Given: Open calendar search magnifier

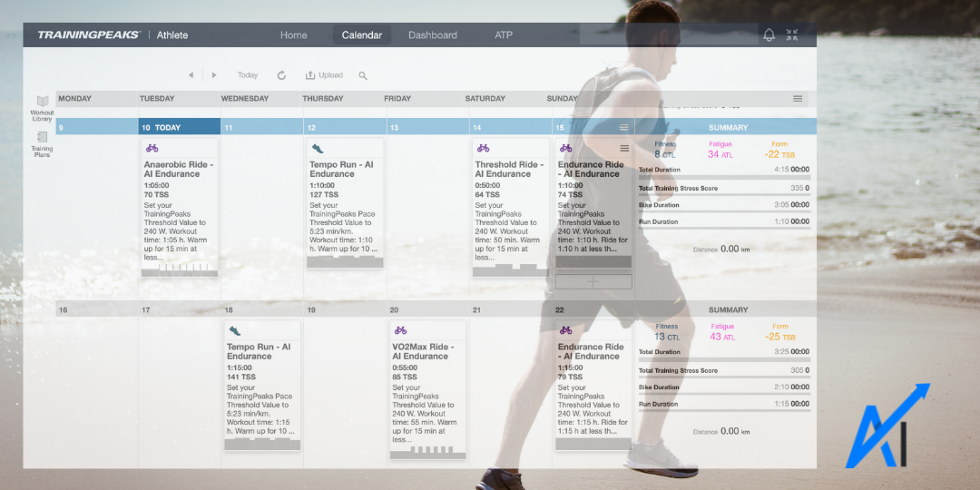Looking at the screenshot, I should tap(362, 75).
